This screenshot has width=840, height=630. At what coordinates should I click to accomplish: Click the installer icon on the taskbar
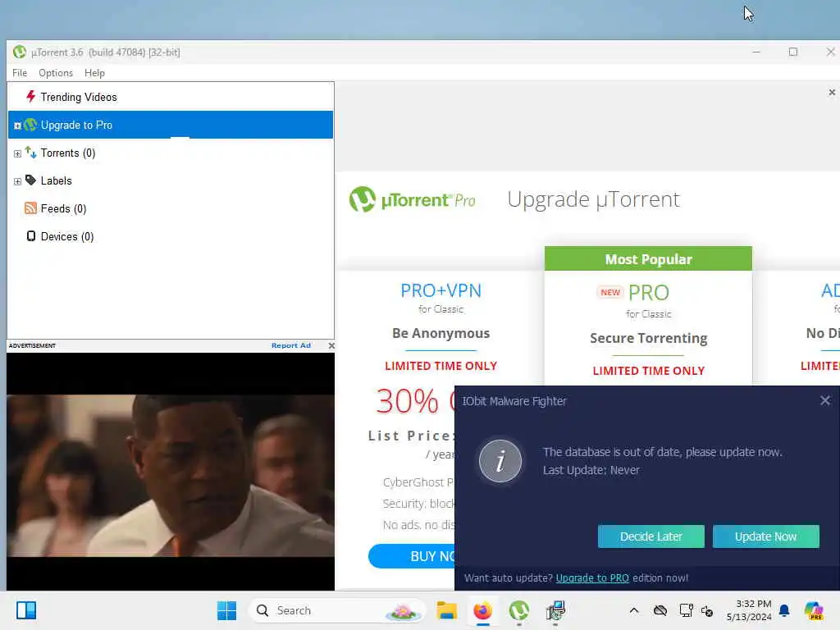(555, 610)
